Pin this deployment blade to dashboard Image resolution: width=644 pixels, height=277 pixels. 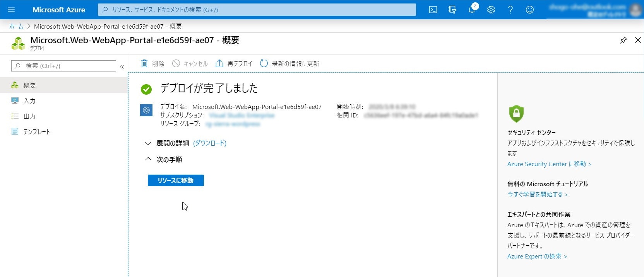point(623,40)
